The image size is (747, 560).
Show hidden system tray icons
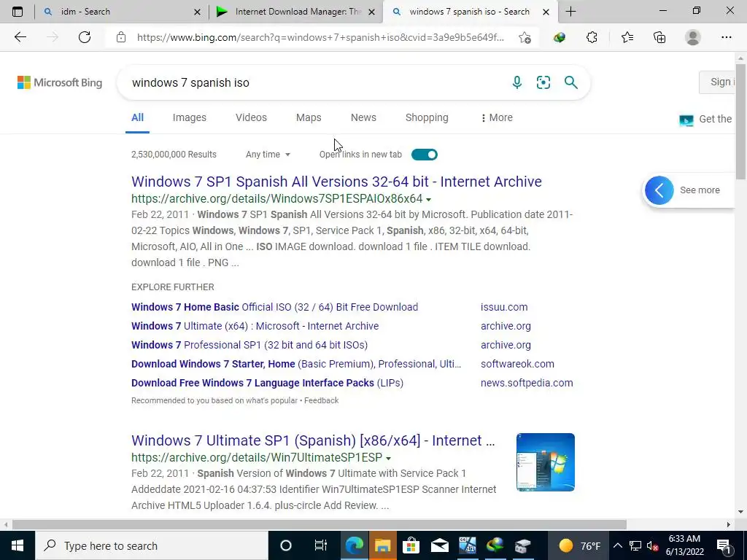tap(617, 545)
